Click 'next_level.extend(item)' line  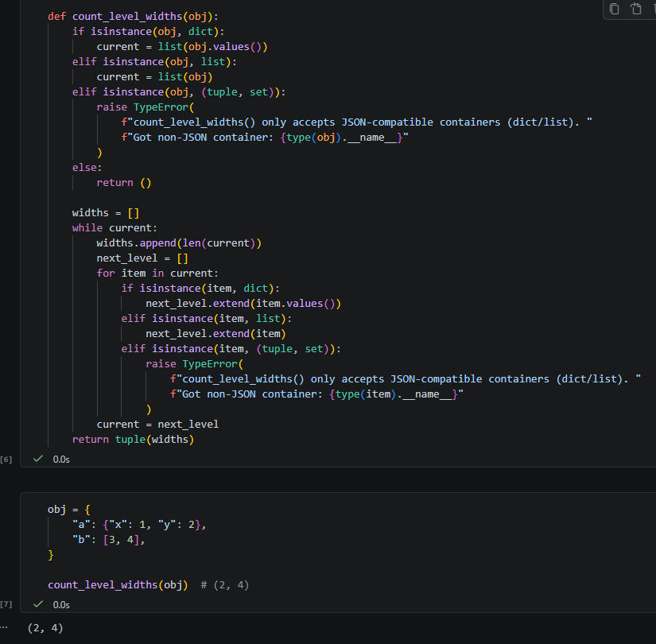coord(215,333)
